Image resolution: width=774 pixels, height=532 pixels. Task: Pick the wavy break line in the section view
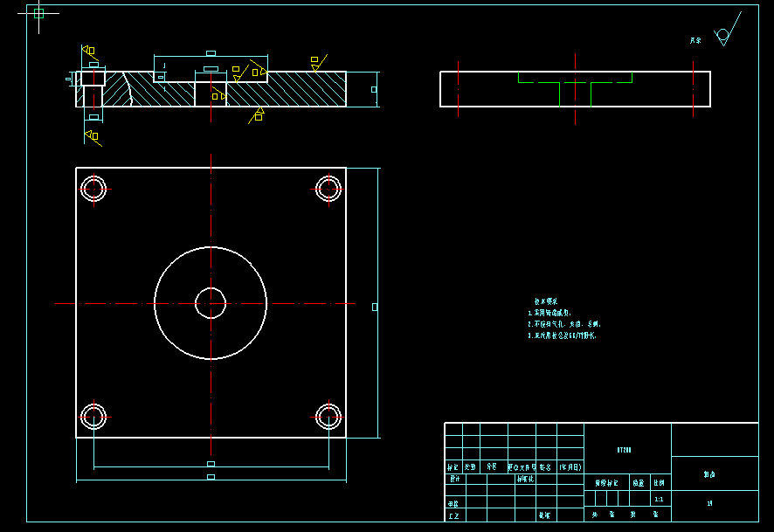point(128,89)
